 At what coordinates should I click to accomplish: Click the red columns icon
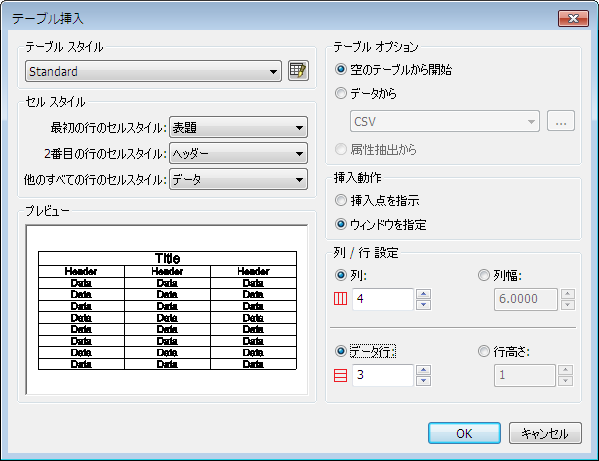pyautogui.click(x=340, y=299)
